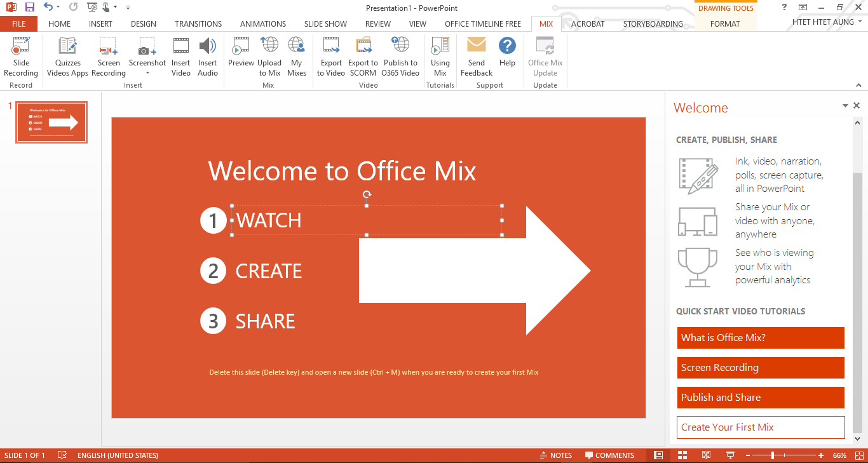Switch to Normal view in status bar
Screen dimensions: 868x463
tap(658, 455)
